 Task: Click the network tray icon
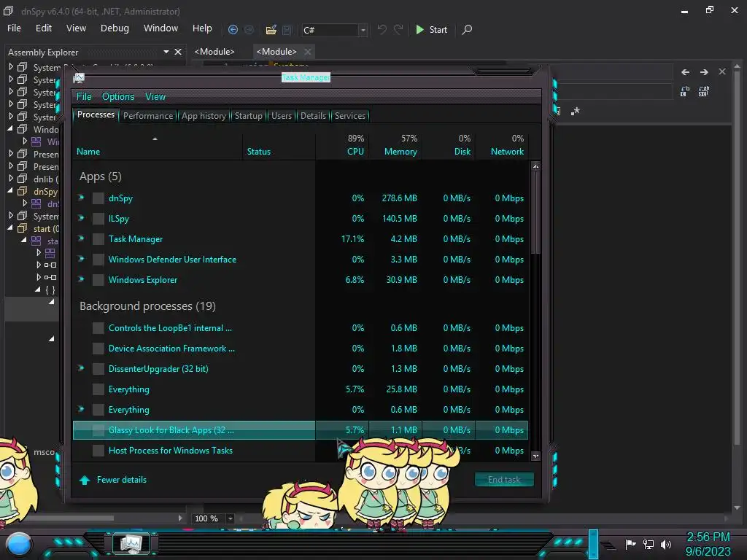(649, 544)
